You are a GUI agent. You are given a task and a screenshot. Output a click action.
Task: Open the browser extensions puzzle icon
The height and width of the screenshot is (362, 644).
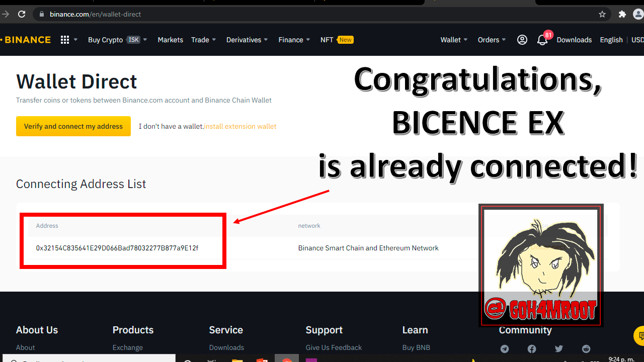click(x=622, y=14)
